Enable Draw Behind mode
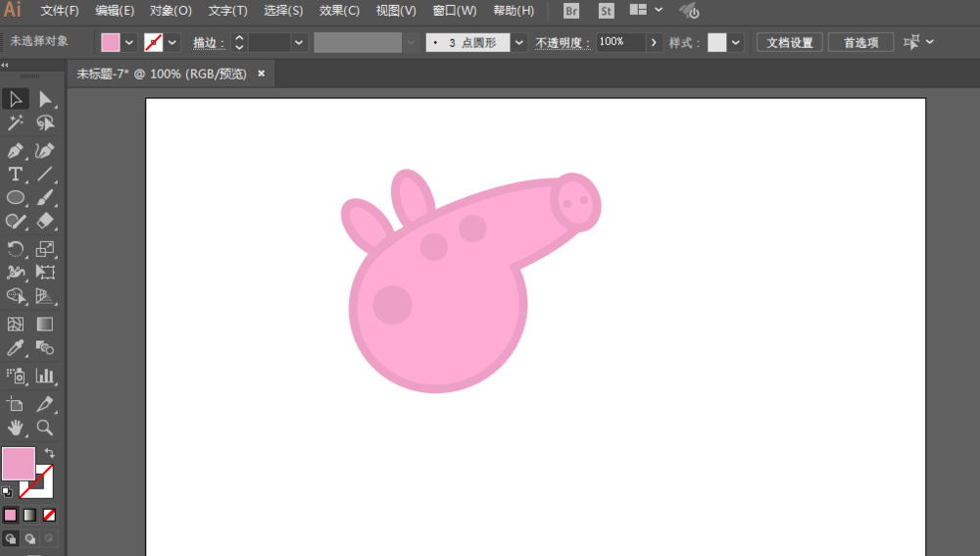980x556 pixels. [30, 538]
